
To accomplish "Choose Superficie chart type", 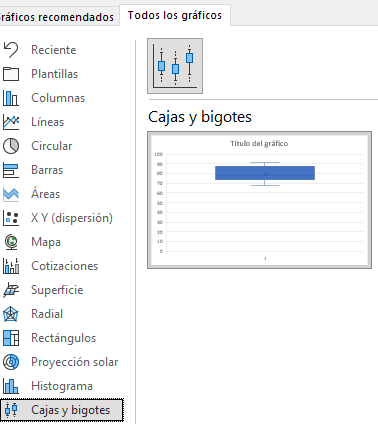I will (x=57, y=290).
